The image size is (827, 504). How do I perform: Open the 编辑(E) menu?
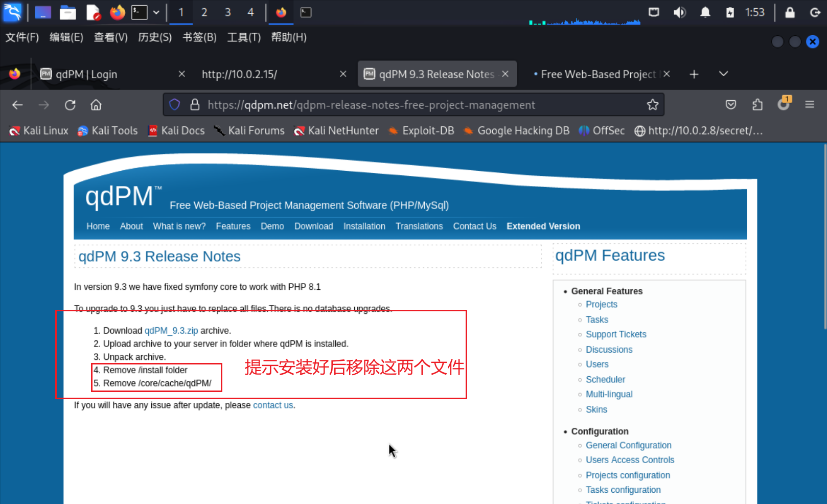coord(66,37)
